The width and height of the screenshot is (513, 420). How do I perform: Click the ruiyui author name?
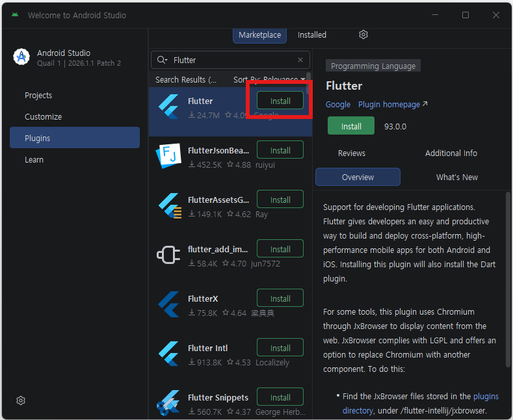[x=265, y=164]
